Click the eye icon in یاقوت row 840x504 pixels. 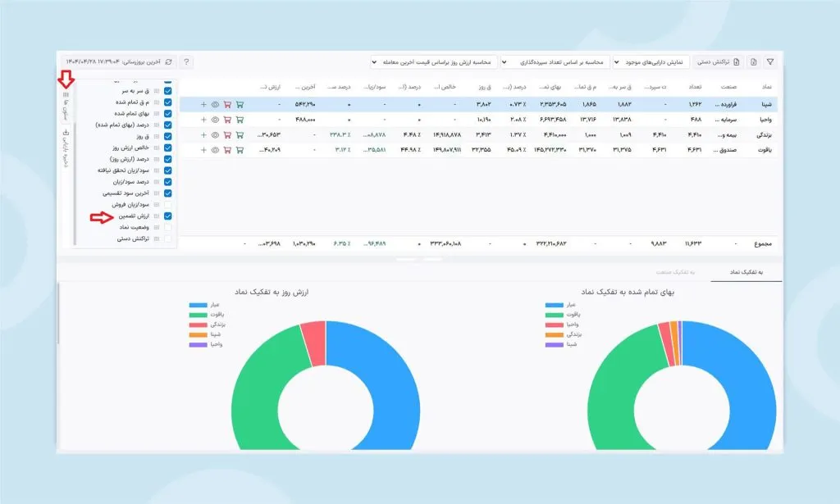[215, 150]
